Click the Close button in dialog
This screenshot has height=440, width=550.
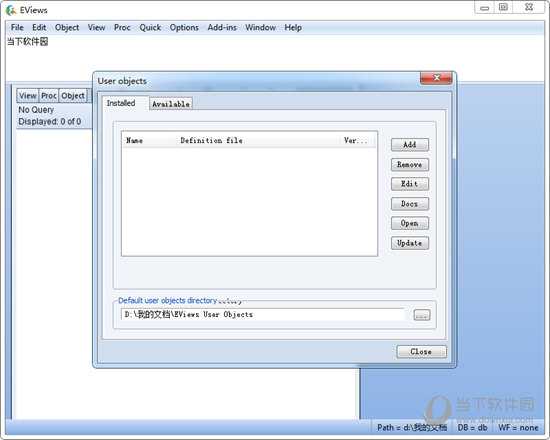(x=421, y=351)
